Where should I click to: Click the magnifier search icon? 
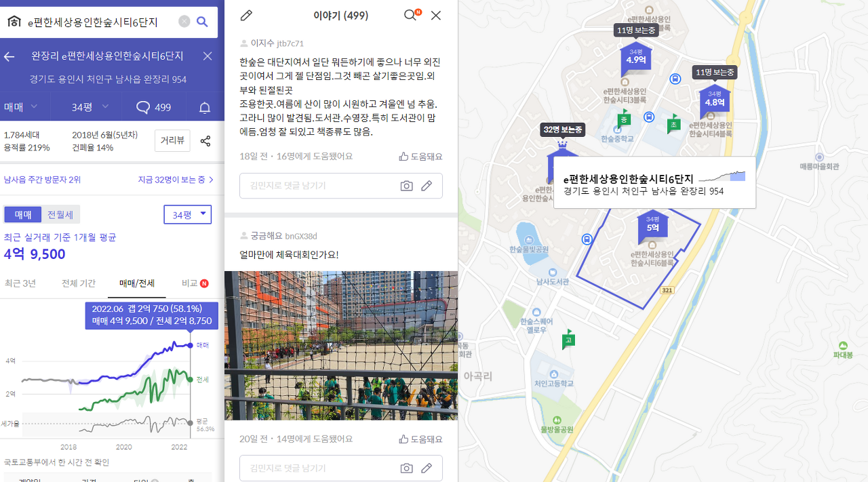pyautogui.click(x=202, y=22)
